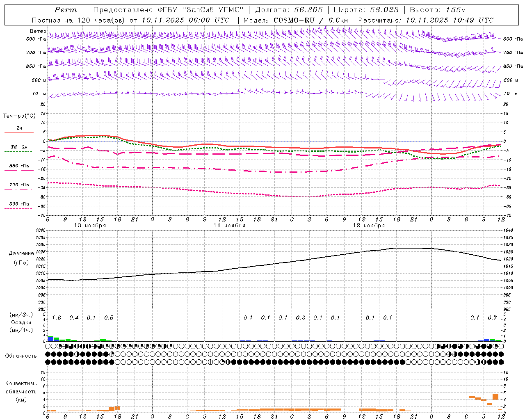Click the "12 ноября" date label
525x420 pixels.
[369, 226]
